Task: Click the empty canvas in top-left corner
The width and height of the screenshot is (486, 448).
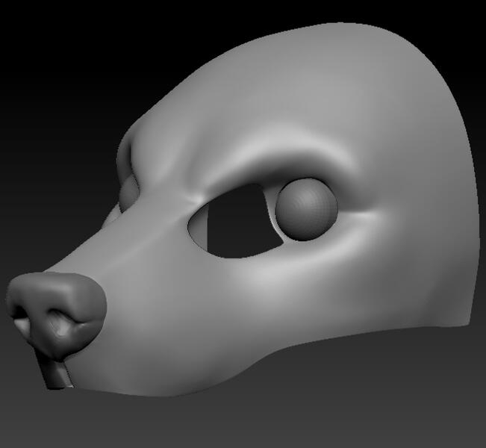Action: click(x=37, y=37)
